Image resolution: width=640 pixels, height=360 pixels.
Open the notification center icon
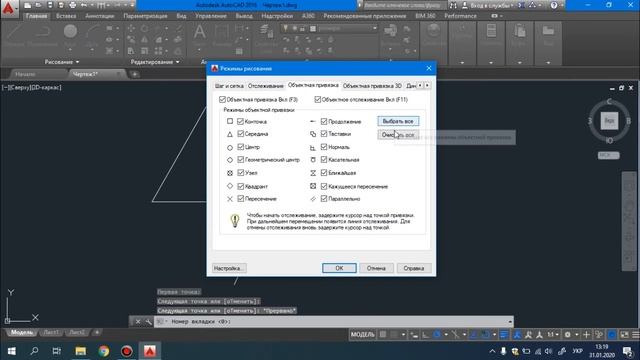[x=627, y=351]
